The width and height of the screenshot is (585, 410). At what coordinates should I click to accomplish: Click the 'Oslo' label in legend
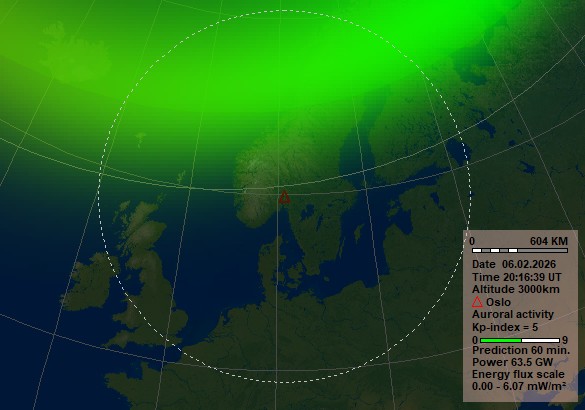(x=498, y=302)
